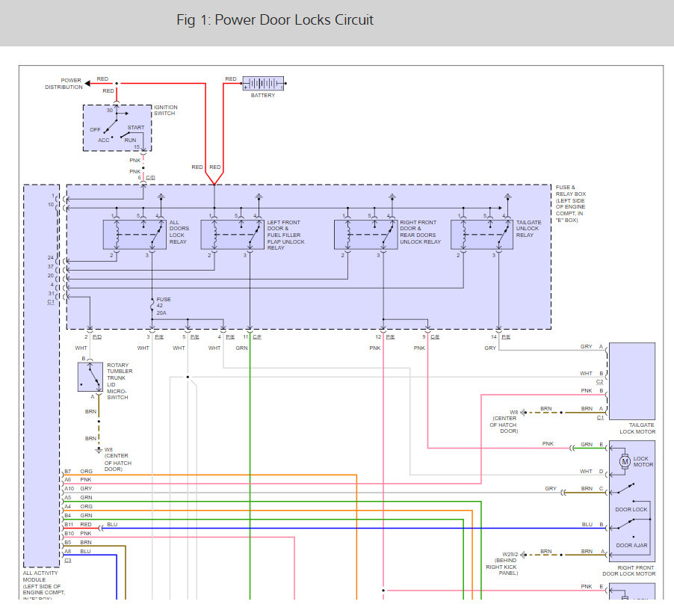
Task: Click the Right Front Door unlock relay symbol
Action: pyautogui.click(x=365, y=234)
